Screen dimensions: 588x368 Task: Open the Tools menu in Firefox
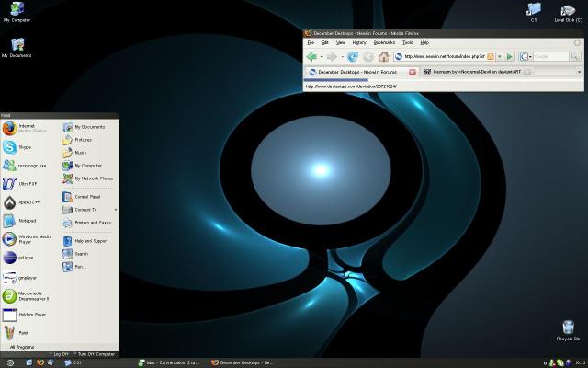coord(408,43)
